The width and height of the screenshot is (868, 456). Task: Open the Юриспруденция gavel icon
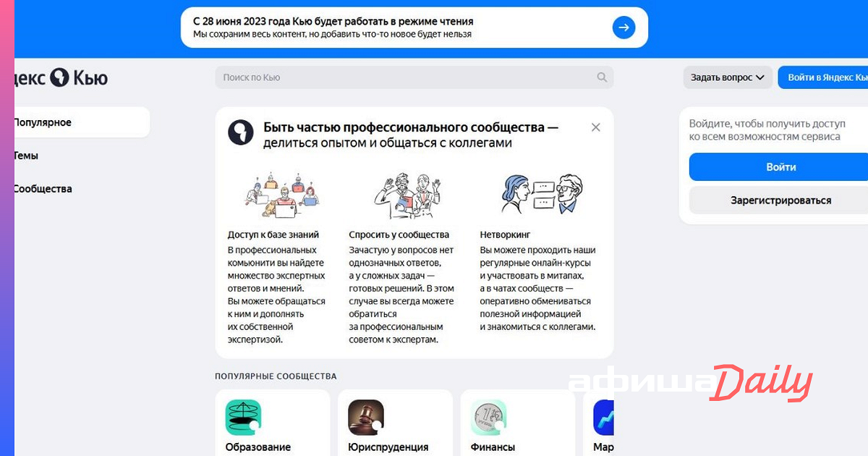pyautogui.click(x=366, y=418)
